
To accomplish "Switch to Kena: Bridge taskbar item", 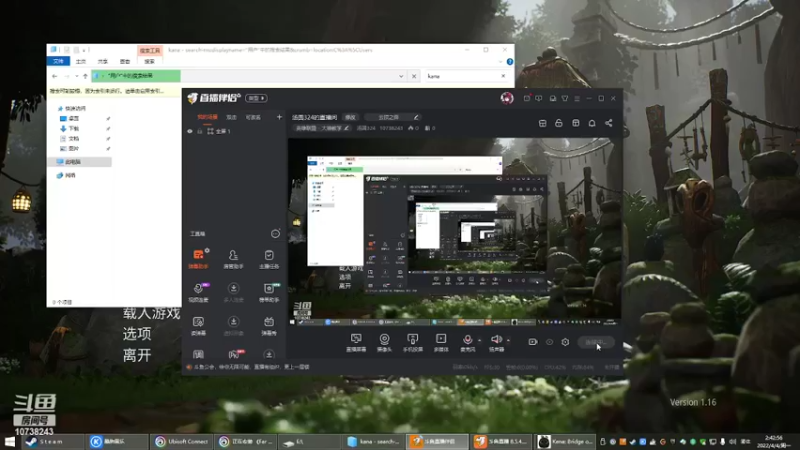I will click(565, 441).
